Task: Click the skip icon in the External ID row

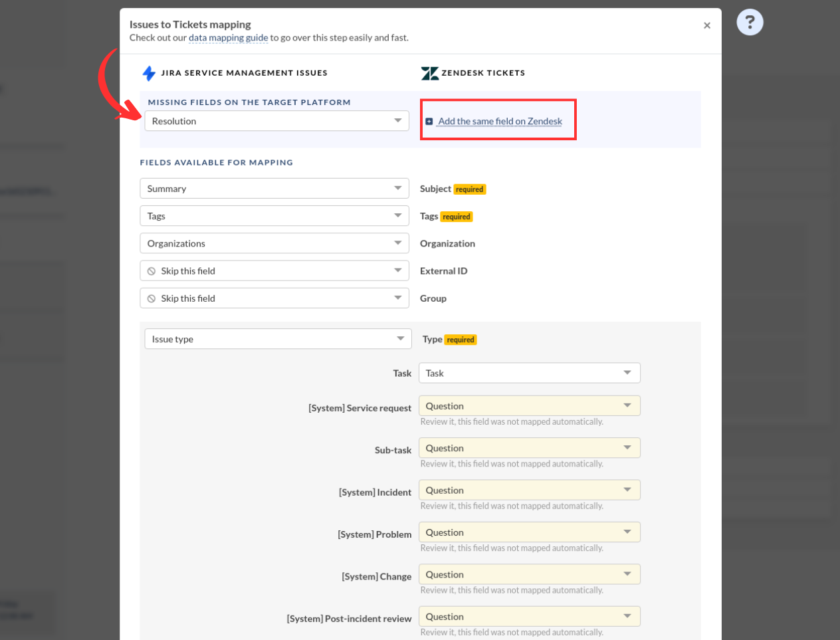Action: (x=152, y=271)
